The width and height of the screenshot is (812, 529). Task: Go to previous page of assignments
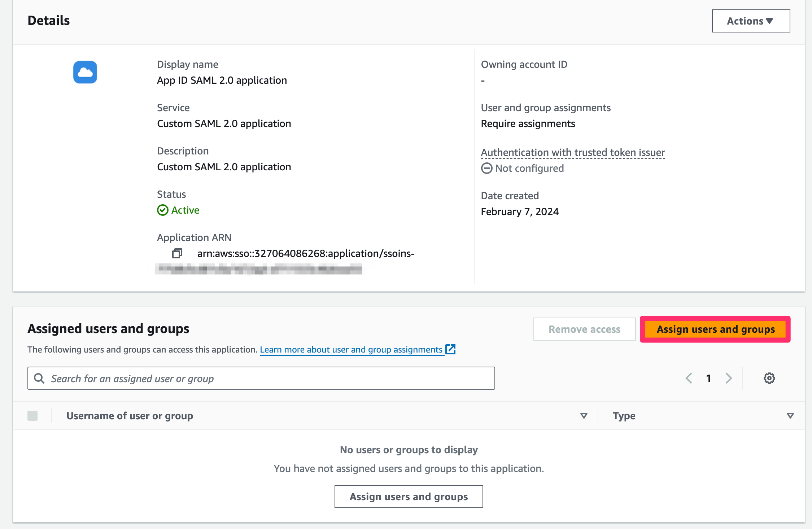[689, 378]
